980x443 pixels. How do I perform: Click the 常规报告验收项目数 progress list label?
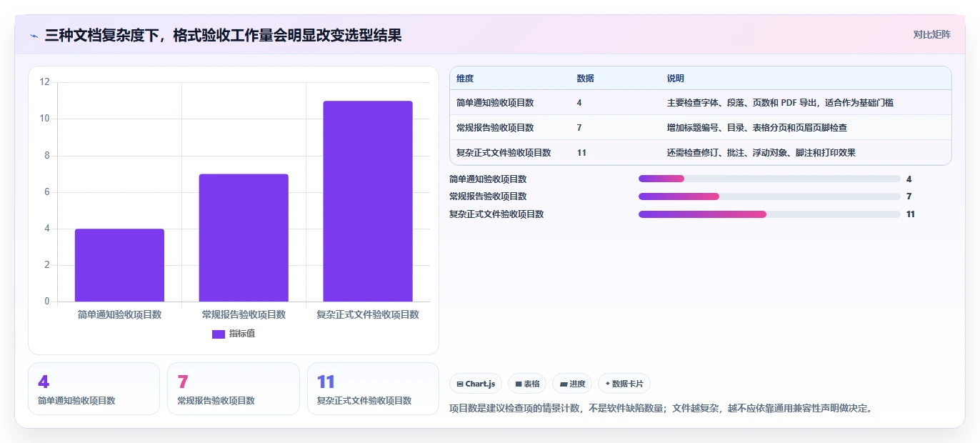[488, 196]
